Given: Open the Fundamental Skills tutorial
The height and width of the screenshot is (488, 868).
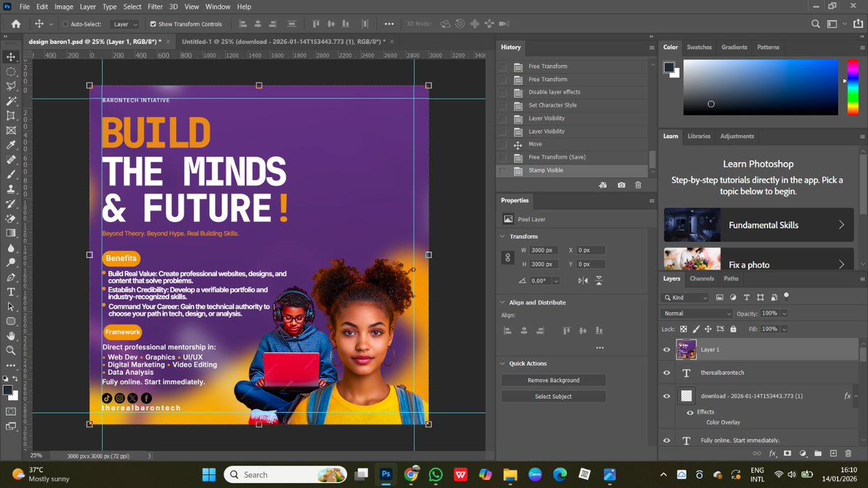Looking at the screenshot, I should 759,225.
